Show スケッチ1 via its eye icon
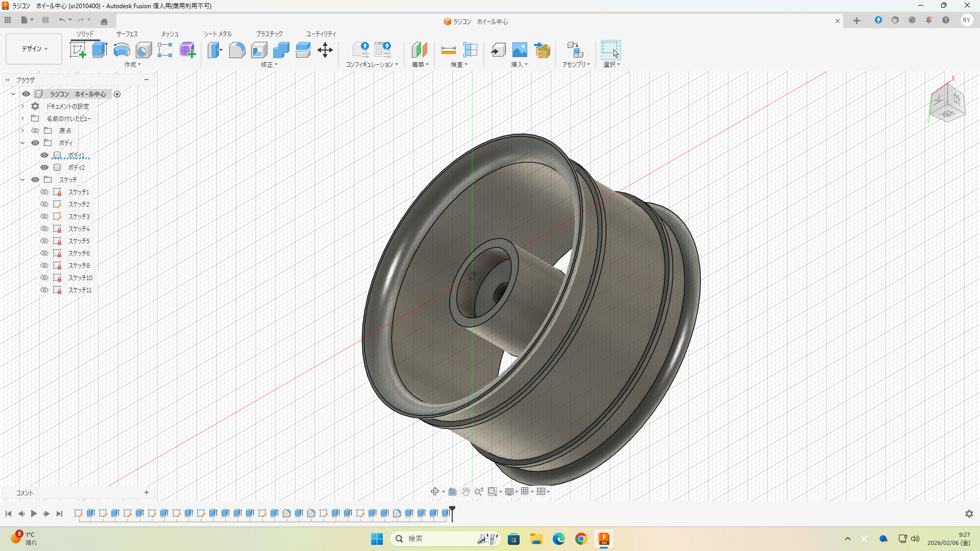 coord(44,192)
